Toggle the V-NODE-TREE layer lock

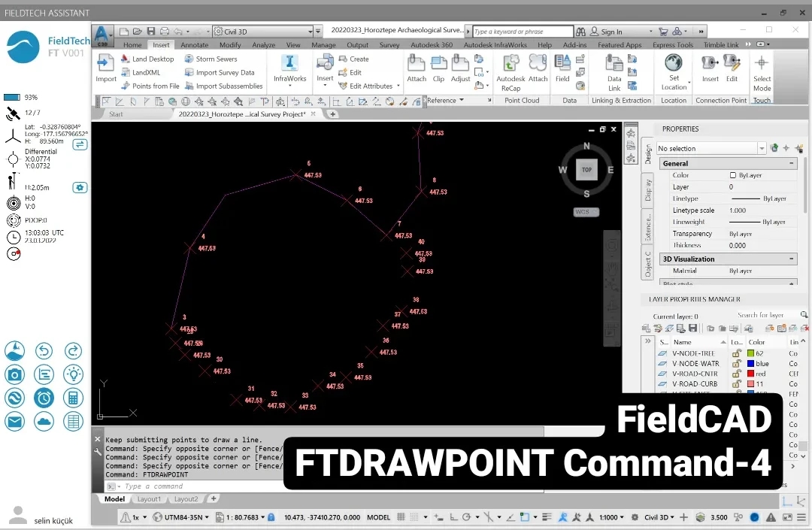(x=736, y=353)
